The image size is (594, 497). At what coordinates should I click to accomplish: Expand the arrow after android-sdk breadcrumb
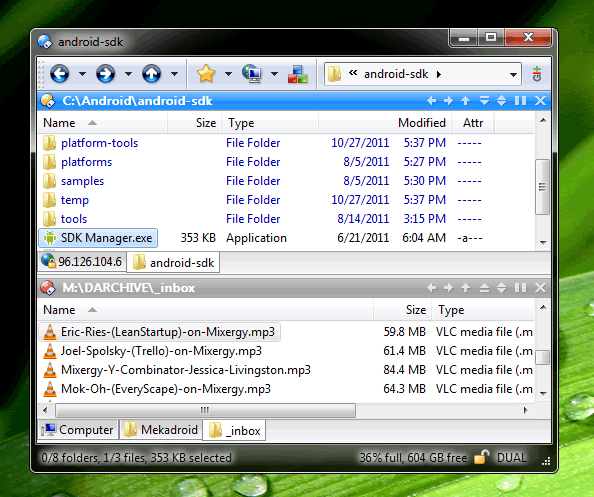(x=439, y=74)
